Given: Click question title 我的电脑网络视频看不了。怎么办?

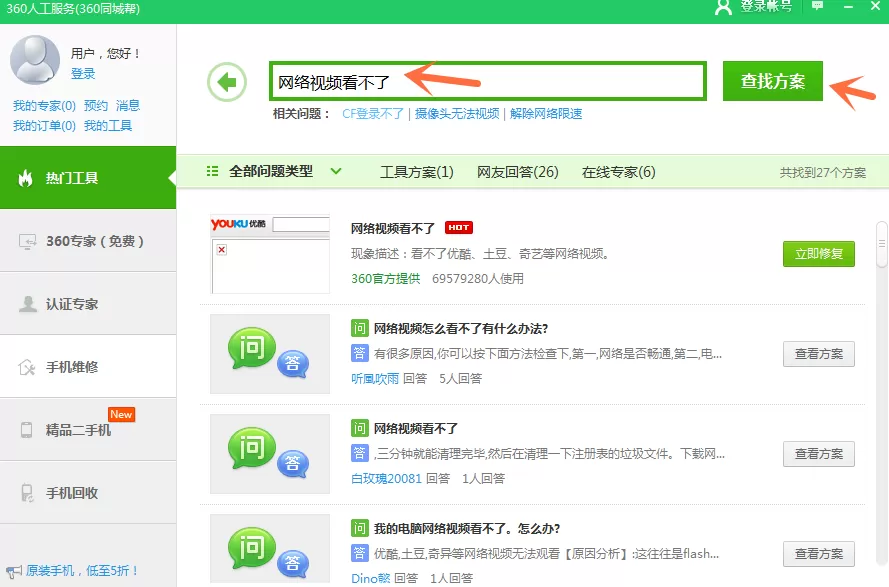Looking at the screenshot, I should (x=467, y=529).
